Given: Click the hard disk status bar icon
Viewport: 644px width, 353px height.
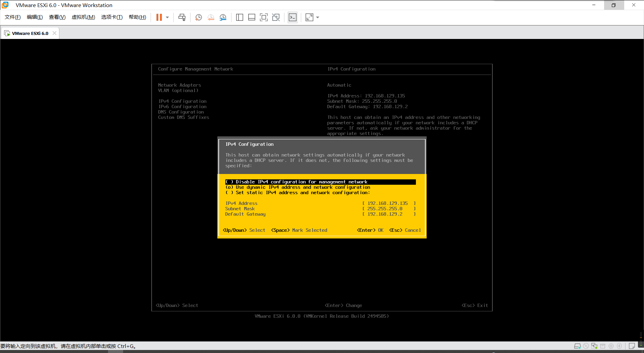Looking at the screenshot, I should tap(578, 346).
